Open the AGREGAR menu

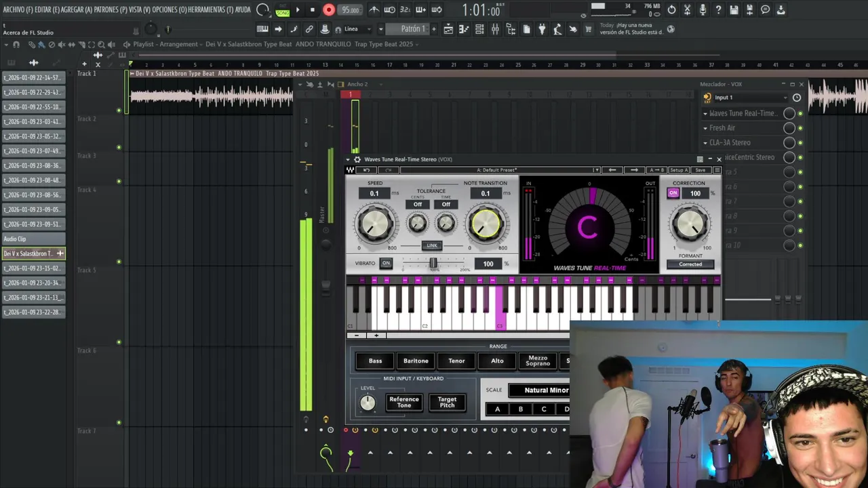[77, 9]
